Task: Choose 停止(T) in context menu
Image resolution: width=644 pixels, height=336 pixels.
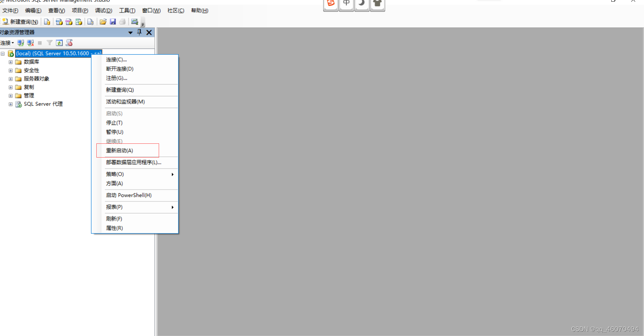Action: (135, 123)
